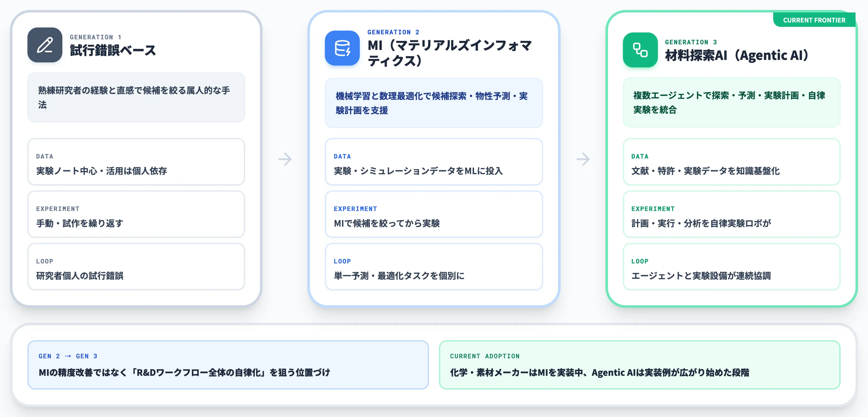The height and width of the screenshot is (417, 868).
Task: Click the CURRENT FRONTIER badge
Action: pos(814,20)
